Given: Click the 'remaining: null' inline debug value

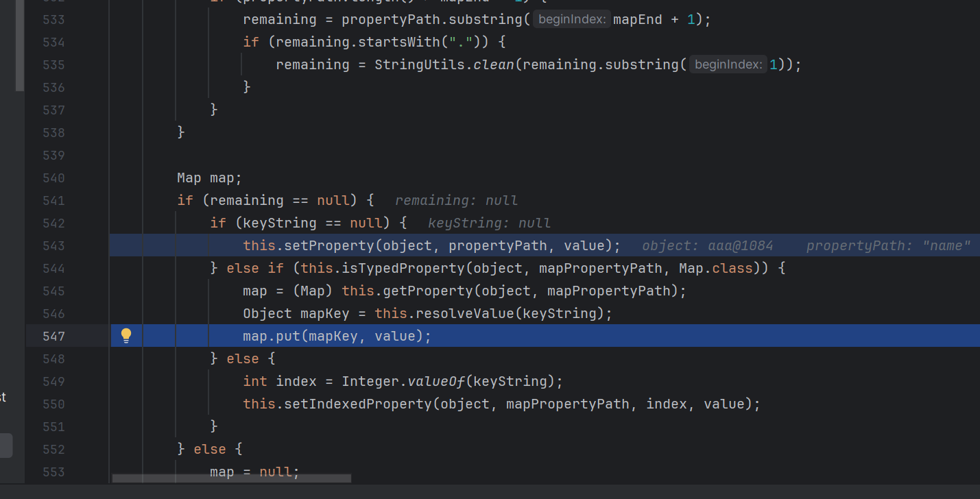Looking at the screenshot, I should pos(456,200).
